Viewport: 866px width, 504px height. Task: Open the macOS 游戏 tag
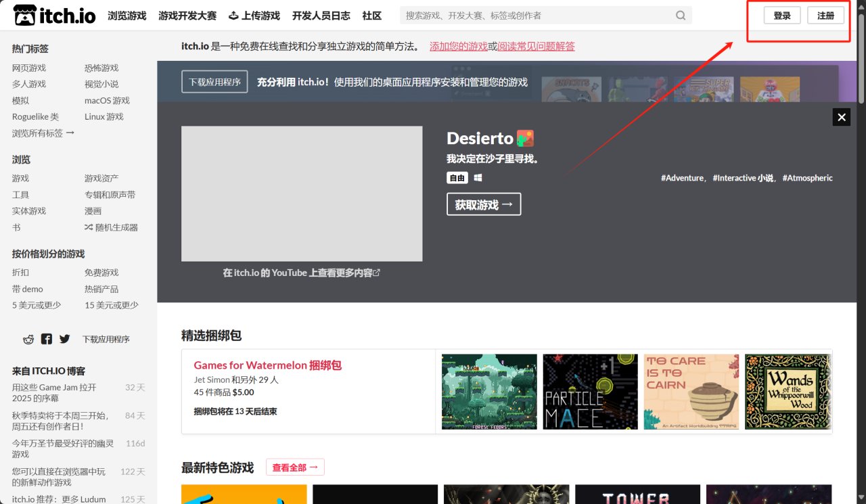click(107, 100)
